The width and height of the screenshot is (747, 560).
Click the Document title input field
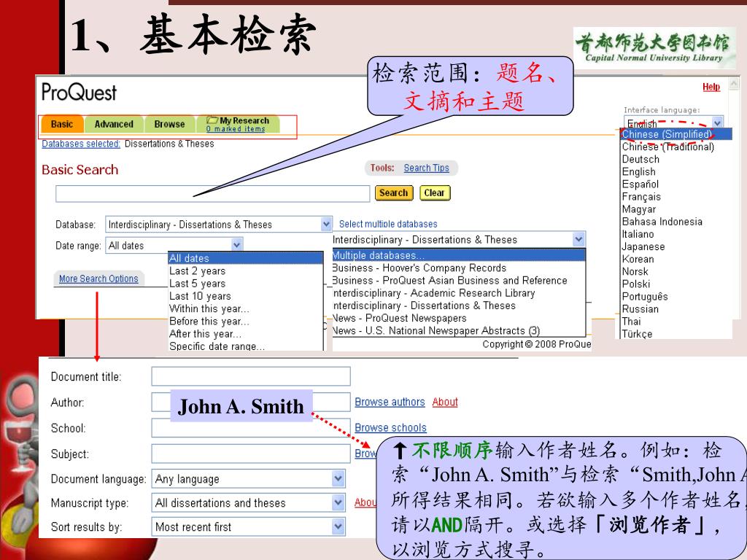[x=251, y=376]
